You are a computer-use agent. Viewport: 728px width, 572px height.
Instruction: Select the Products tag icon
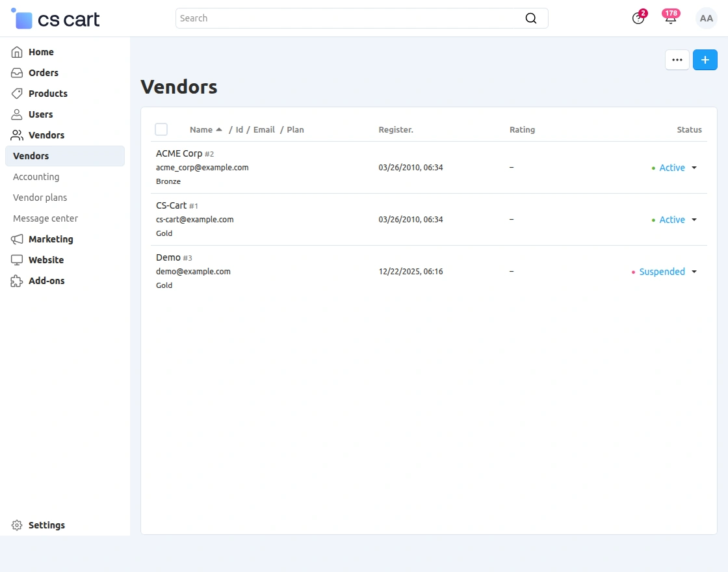pos(16,94)
